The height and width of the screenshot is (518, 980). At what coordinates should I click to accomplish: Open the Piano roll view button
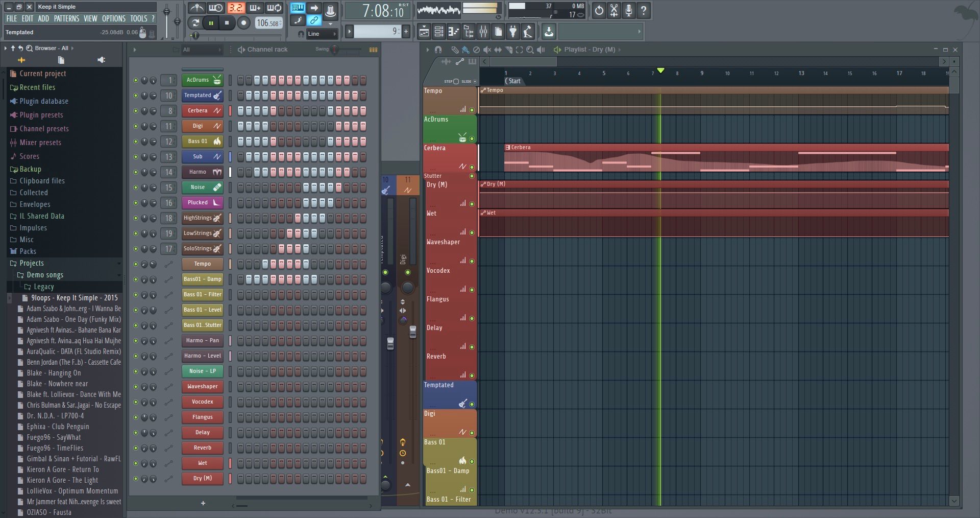453,32
